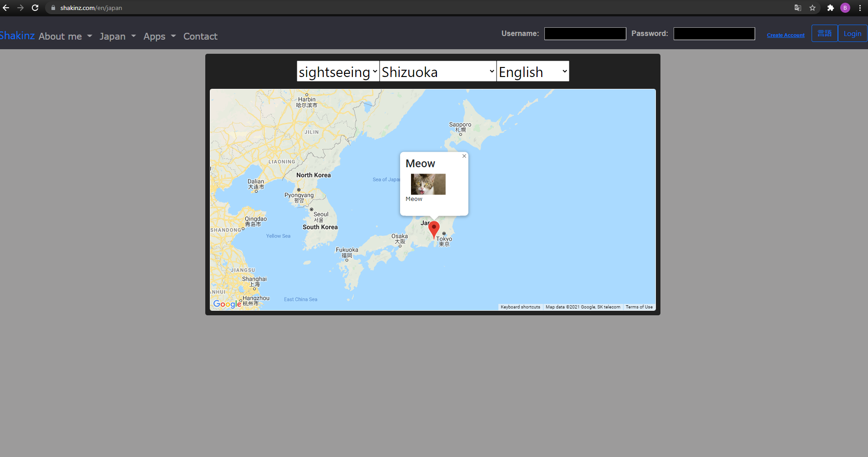Go to the Contact page
This screenshot has height=457, width=868.
point(200,36)
